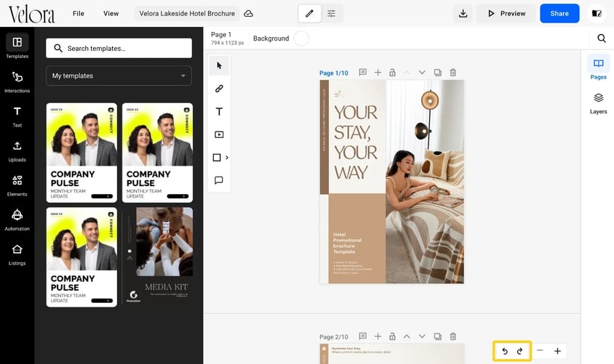614x364 pixels.
Task: Redo the last action
Action: pos(519,351)
